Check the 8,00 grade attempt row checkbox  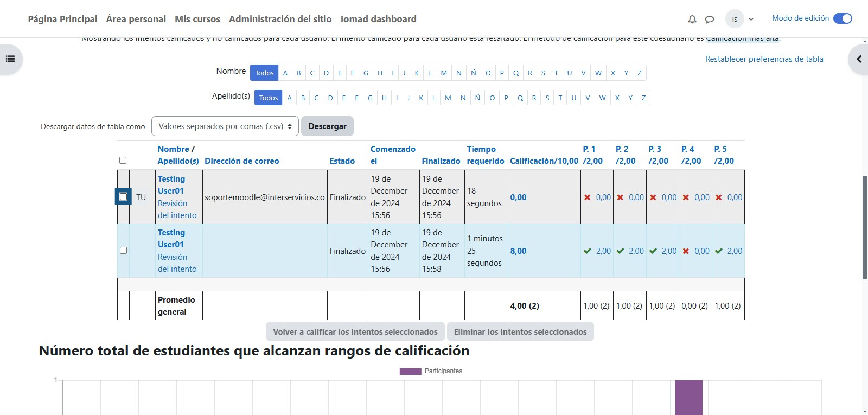123,251
